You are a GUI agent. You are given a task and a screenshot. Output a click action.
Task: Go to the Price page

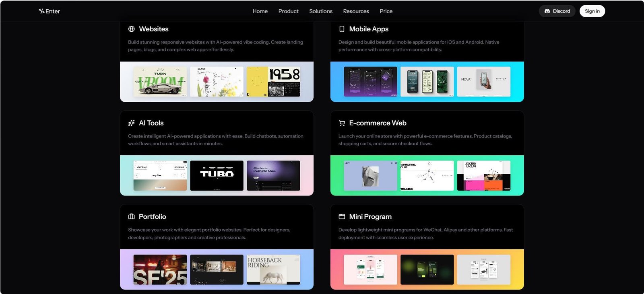click(386, 11)
